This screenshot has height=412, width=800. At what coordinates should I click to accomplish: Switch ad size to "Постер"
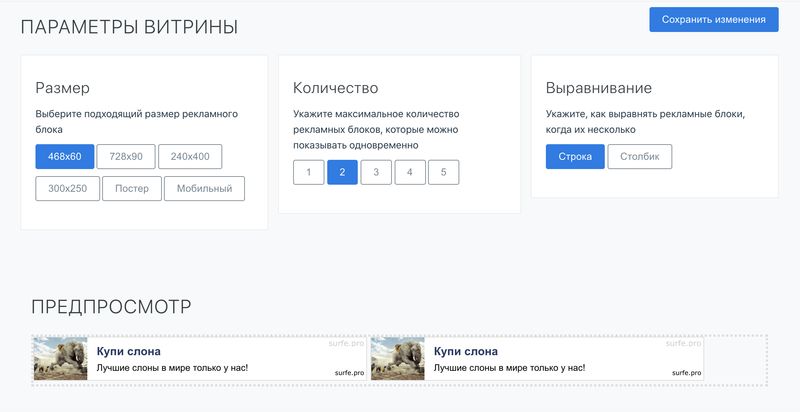click(x=132, y=189)
